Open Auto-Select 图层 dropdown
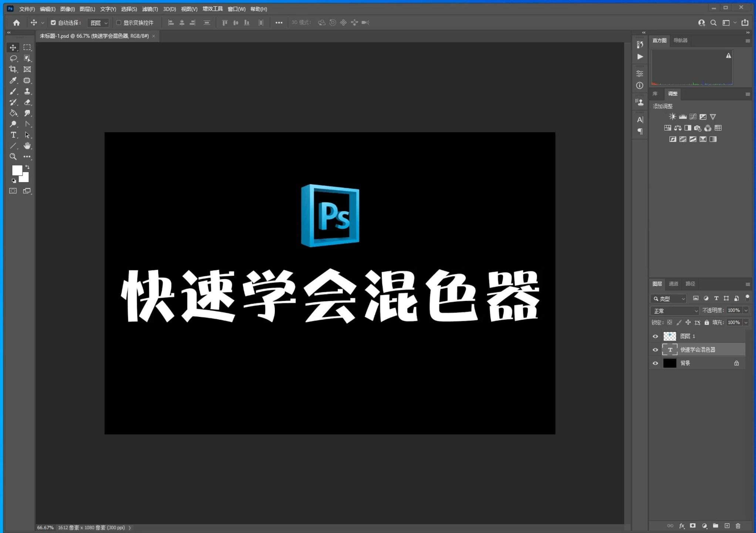 pos(98,23)
